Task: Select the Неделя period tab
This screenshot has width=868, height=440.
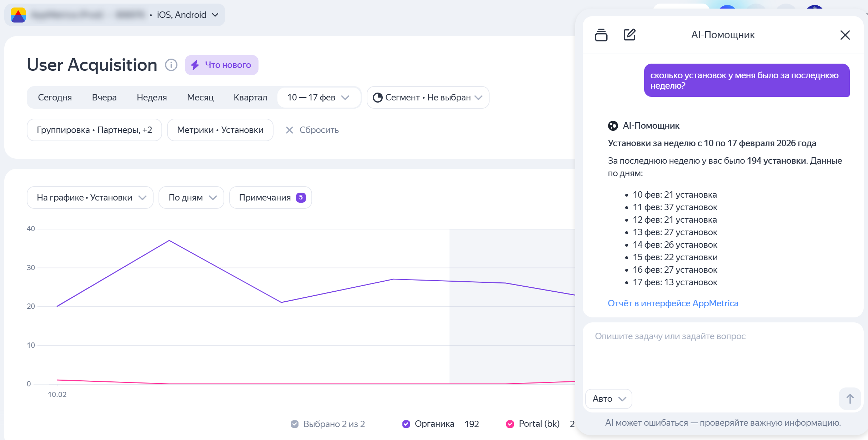Action: coord(152,98)
